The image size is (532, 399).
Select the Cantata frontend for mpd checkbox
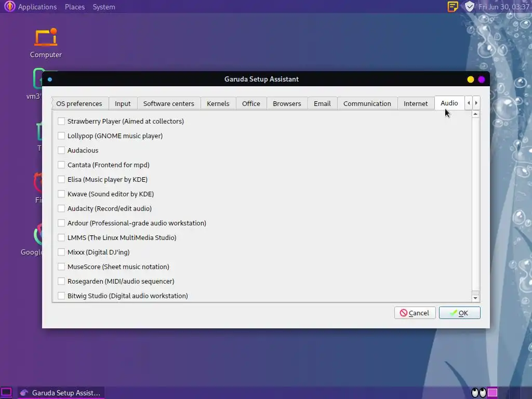[x=61, y=165]
